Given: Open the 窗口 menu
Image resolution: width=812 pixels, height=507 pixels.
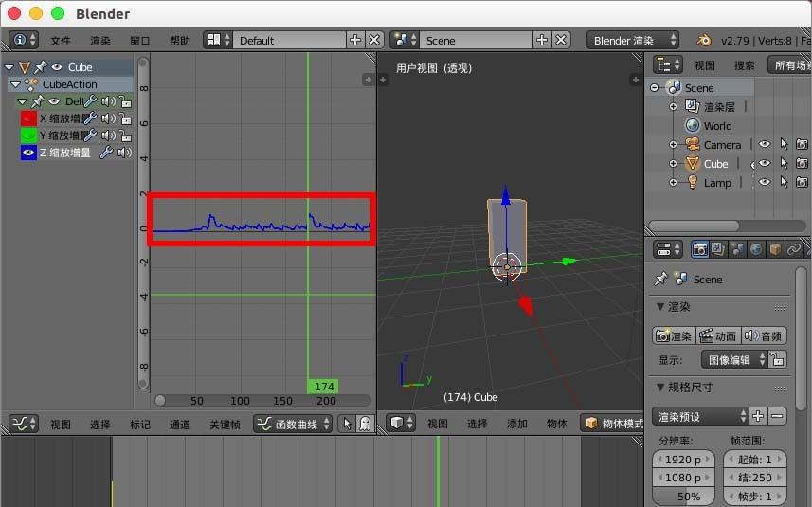Looking at the screenshot, I should 140,41.
